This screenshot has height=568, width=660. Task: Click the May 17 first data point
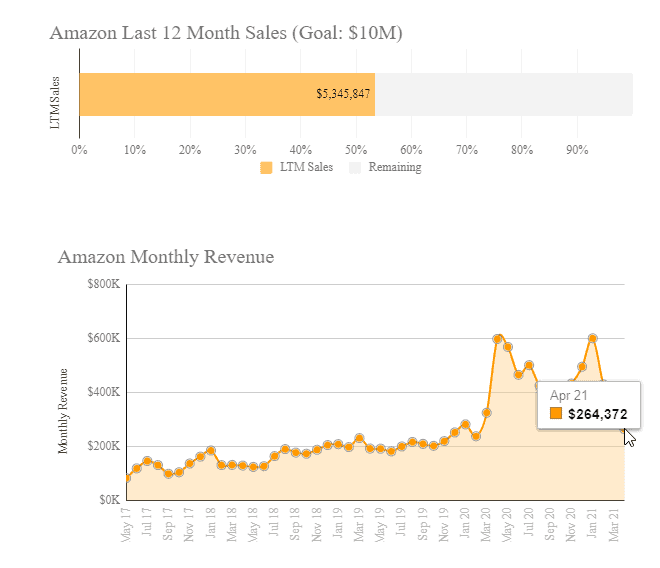pyautogui.click(x=127, y=477)
